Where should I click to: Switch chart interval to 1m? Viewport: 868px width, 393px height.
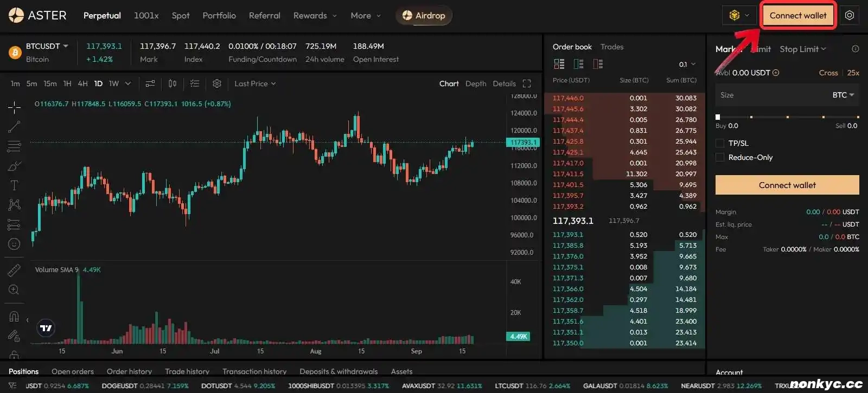(x=15, y=83)
